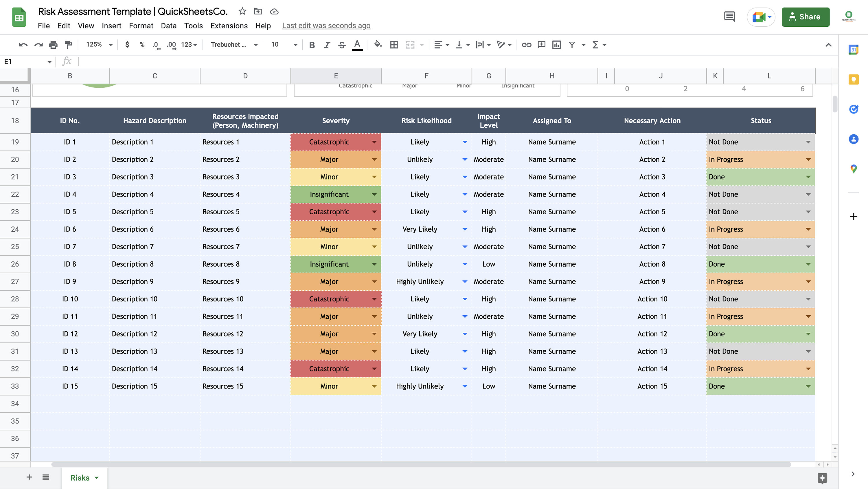Click the Share button

click(x=805, y=17)
